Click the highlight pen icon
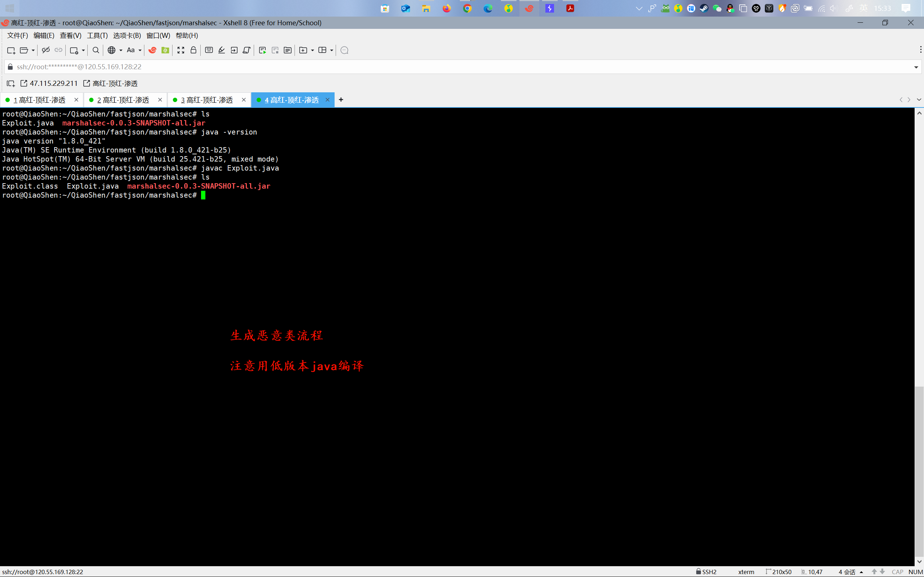Image resolution: width=924 pixels, height=577 pixels. click(x=222, y=50)
